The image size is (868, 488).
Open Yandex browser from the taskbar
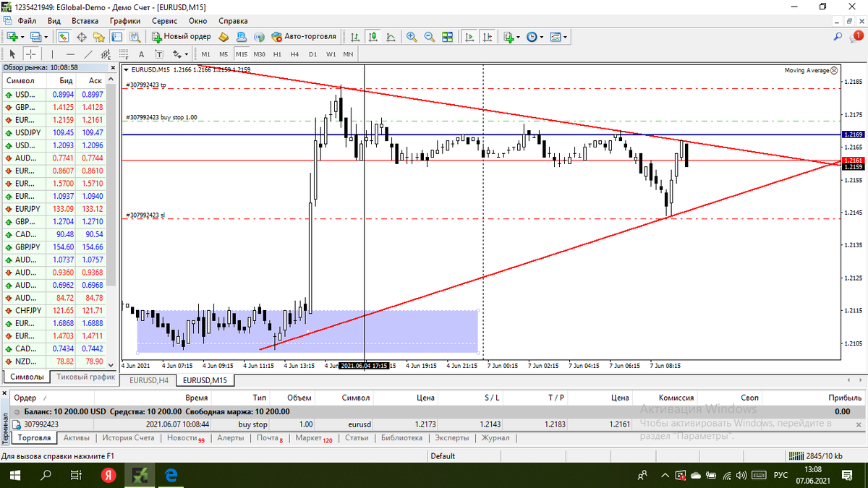[109, 475]
